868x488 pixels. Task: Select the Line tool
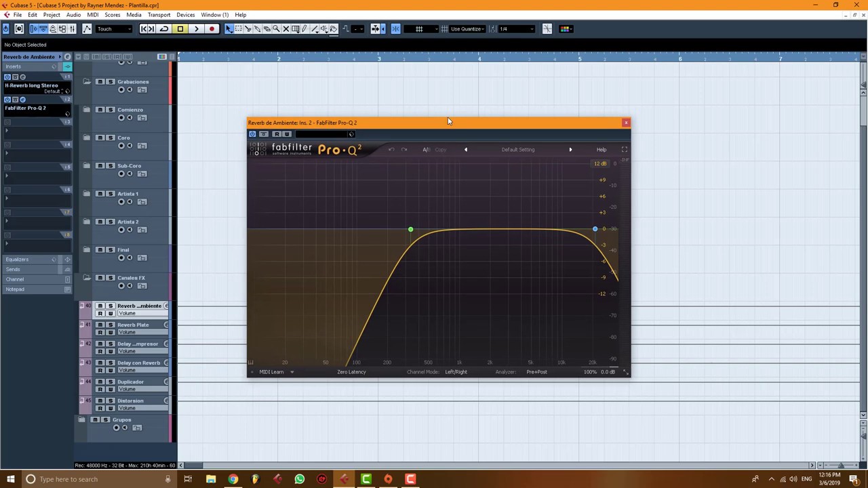point(315,28)
